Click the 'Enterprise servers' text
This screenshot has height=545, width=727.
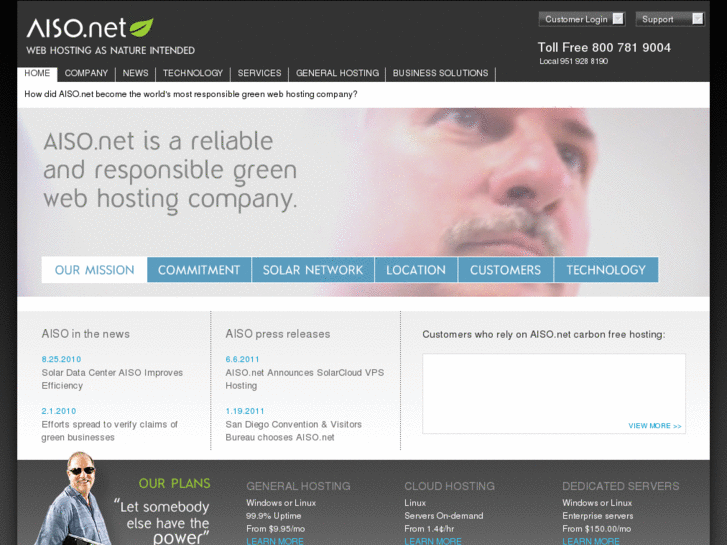pyautogui.click(x=598, y=516)
